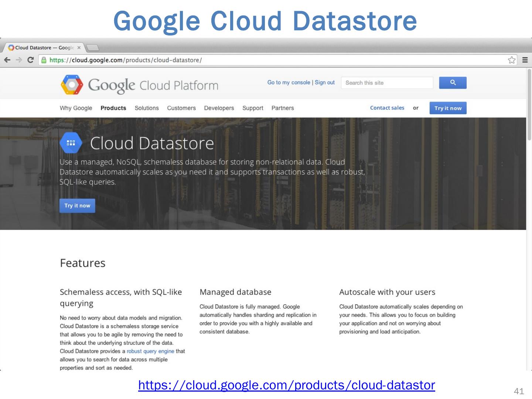Click the Go to my console link

click(x=289, y=82)
